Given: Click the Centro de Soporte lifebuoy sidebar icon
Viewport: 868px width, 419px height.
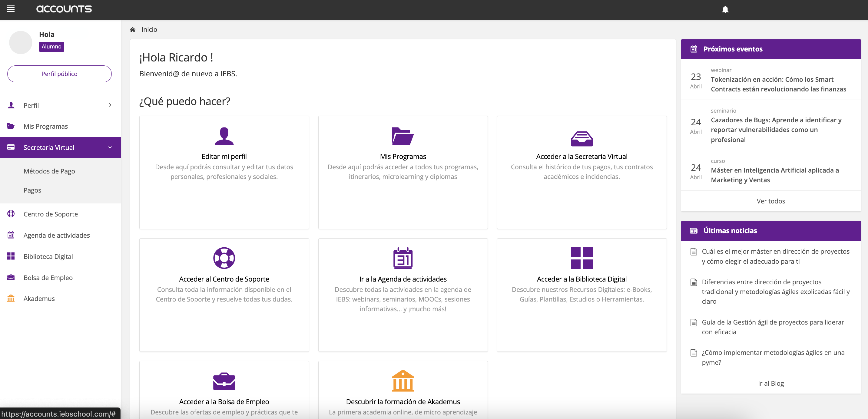Looking at the screenshot, I should (x=11, y=214).
